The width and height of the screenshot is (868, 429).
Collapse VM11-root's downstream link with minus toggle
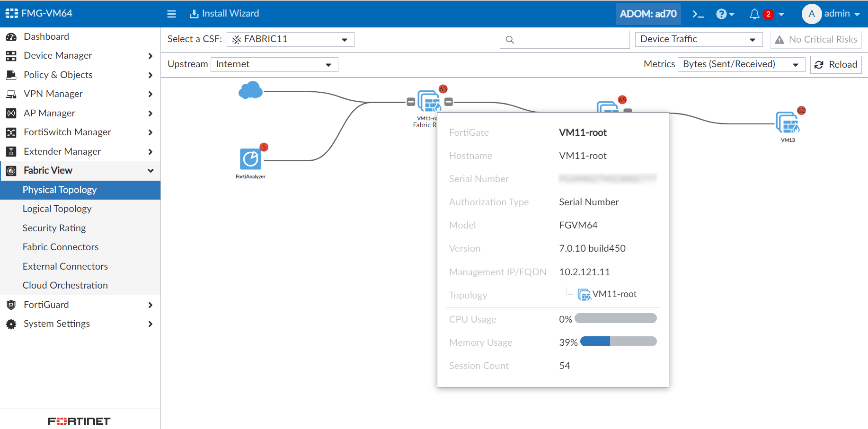click(x=449, y=101)
